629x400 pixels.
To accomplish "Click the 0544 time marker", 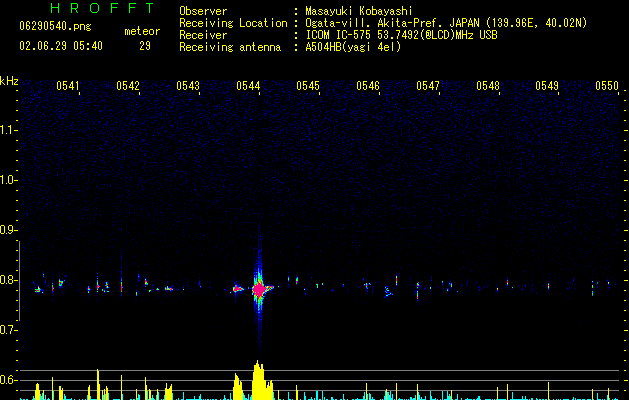I will click(248, 86).
